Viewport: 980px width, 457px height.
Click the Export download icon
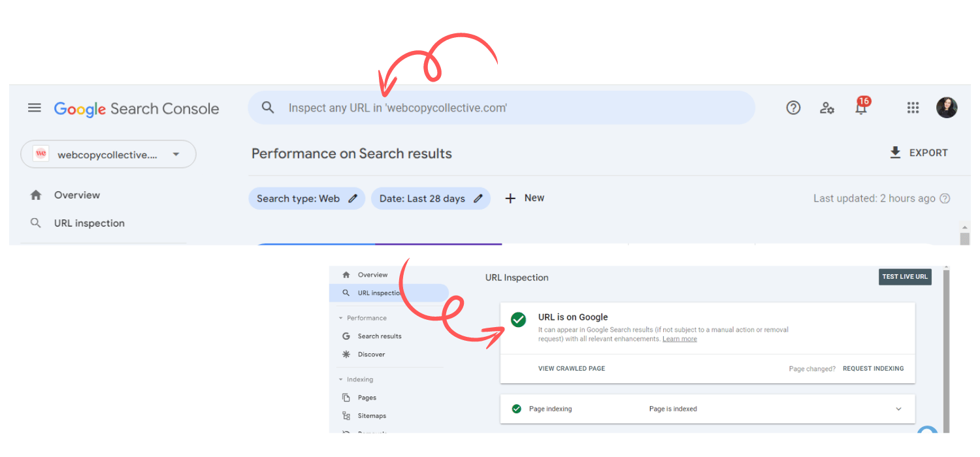tap(895, 153)
